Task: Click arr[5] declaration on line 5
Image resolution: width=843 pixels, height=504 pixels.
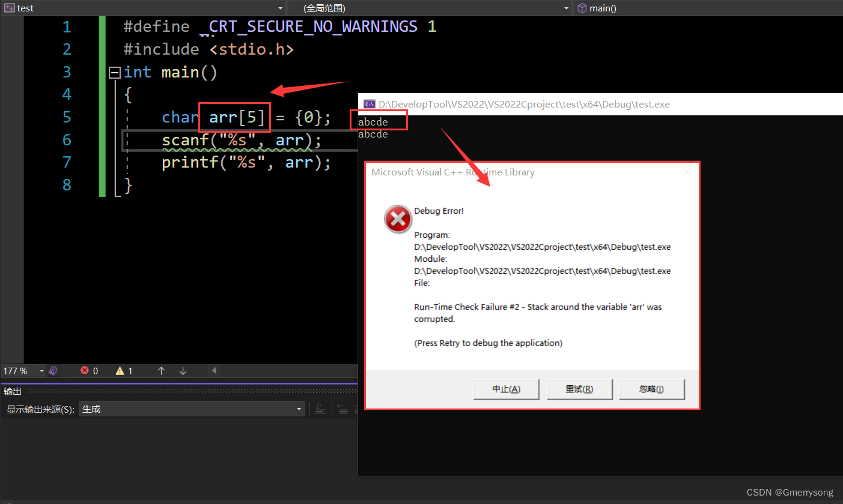Action: click(x=237, y=117)
